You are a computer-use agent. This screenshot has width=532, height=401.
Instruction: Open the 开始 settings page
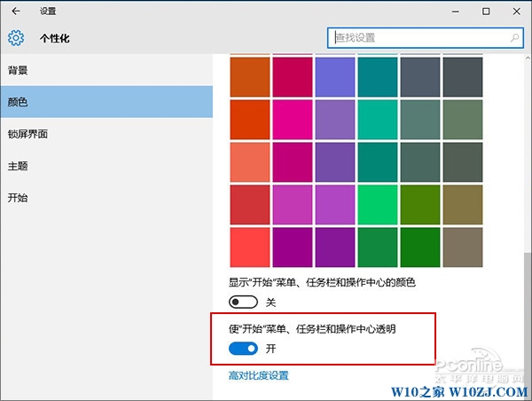pyautogui.click(x=106, y=198)
